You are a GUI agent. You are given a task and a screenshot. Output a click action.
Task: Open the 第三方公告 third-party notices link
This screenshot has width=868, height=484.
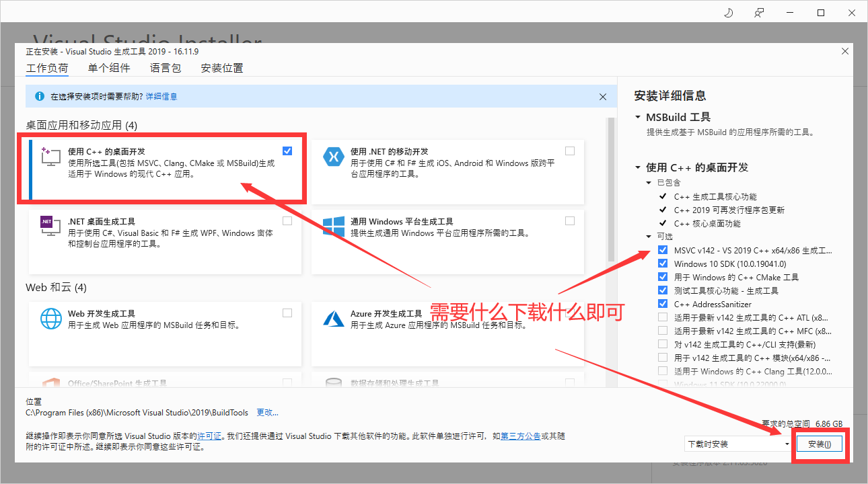tap(520, 436)
